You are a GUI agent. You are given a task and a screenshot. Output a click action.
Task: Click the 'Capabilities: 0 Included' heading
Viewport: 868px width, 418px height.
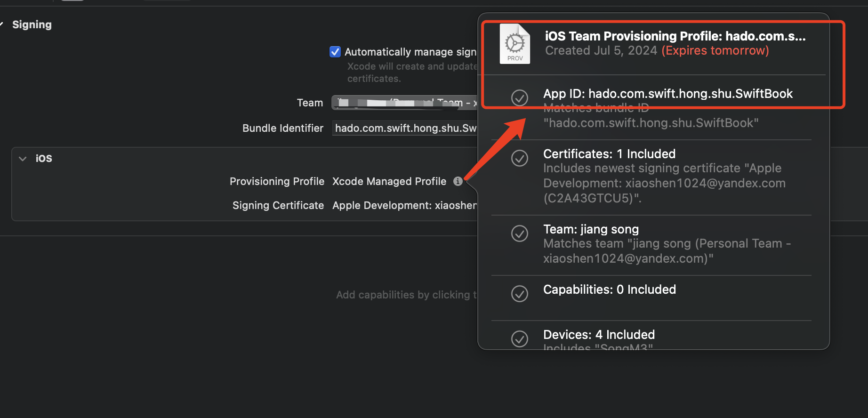(610, 289)
